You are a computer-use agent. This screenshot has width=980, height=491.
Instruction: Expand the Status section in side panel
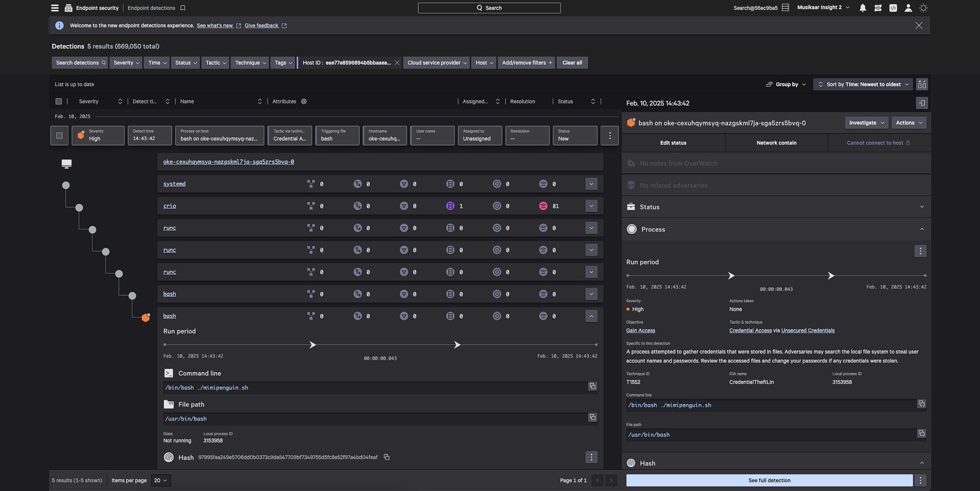(921, 207)
